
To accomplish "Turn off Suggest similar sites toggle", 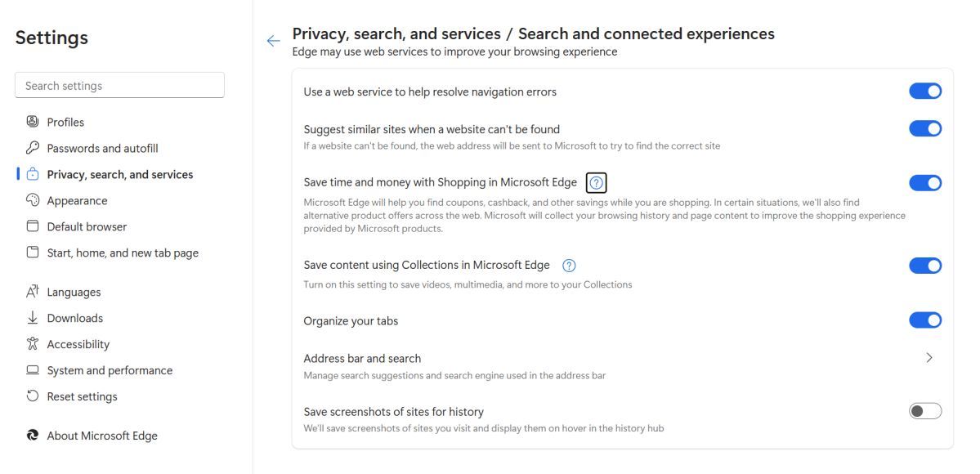I will [x=925, y=129].
